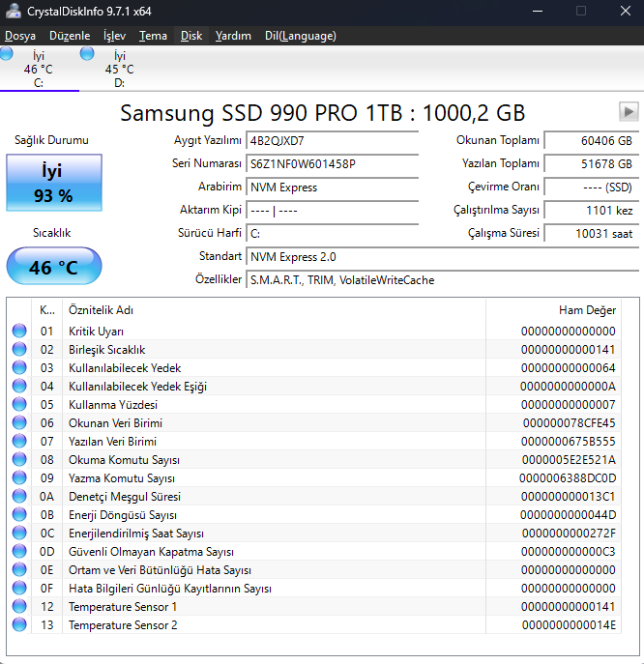Click raw value 0000000000044D
644x664 pixels.
click(569, 515)
